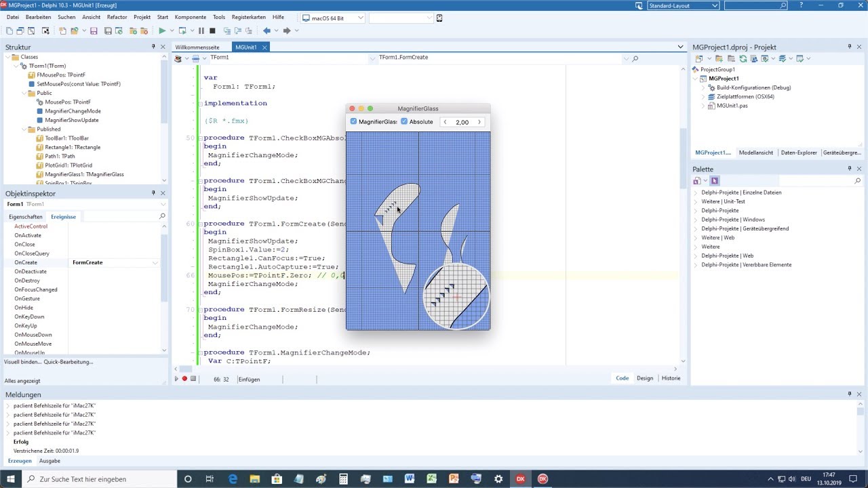Screen dimensions: 868x488
Task: Click the Palette search magnifier icon
Action: pyautogui.click(x=858, y=181)
